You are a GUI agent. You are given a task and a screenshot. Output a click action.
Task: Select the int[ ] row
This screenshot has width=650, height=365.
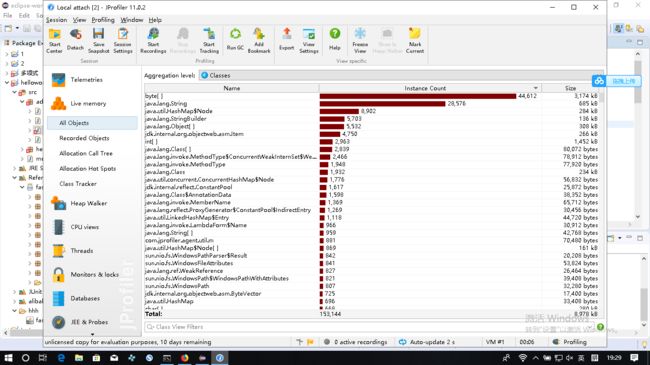click(372, 141)
